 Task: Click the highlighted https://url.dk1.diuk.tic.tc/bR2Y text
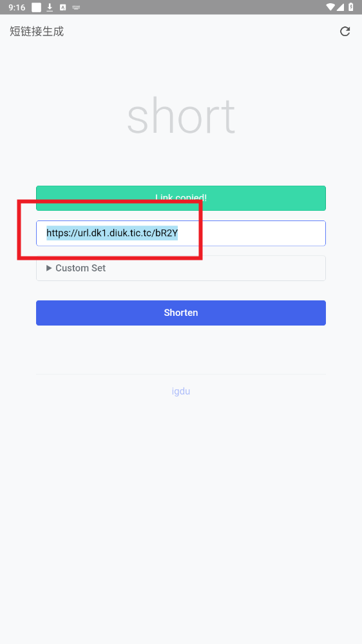tap(112, 233)
